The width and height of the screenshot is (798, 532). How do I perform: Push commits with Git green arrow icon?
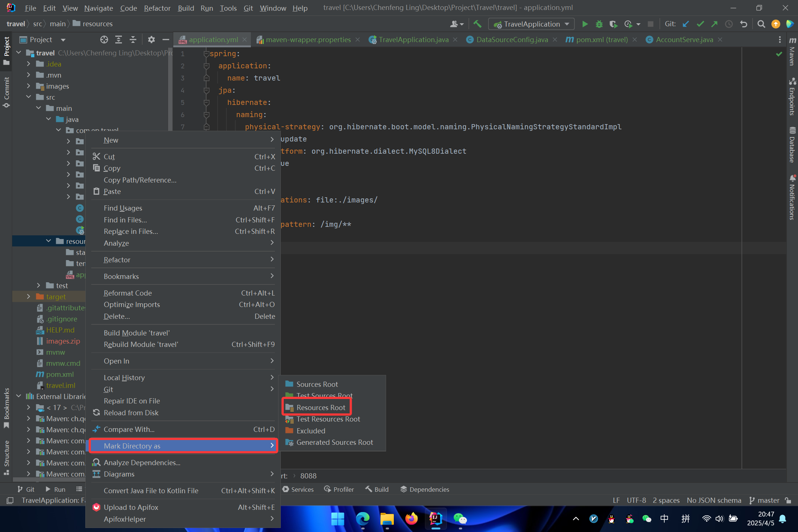[715, 24]
